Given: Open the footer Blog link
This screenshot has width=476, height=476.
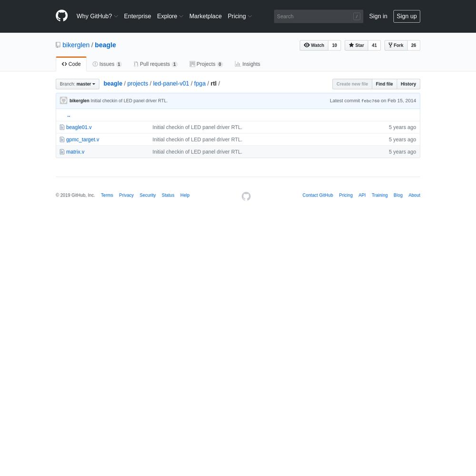Looking at the screenshot, I should [x=398, y=195].
